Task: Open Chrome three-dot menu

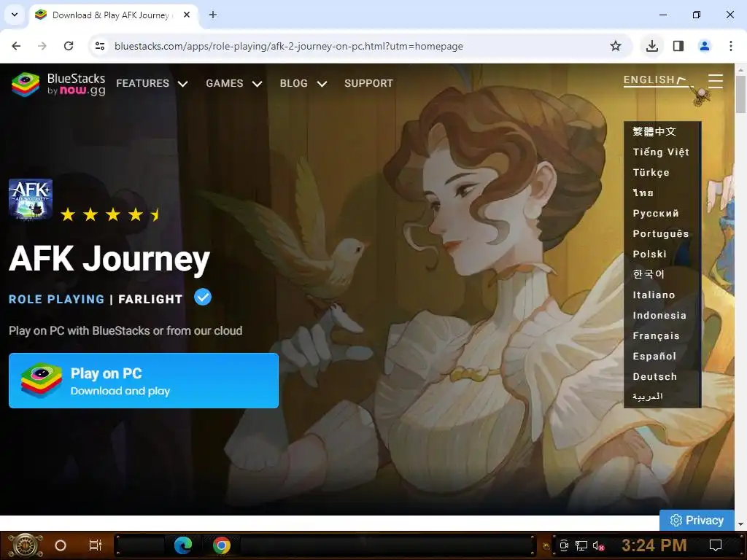Action: (731, 46)
